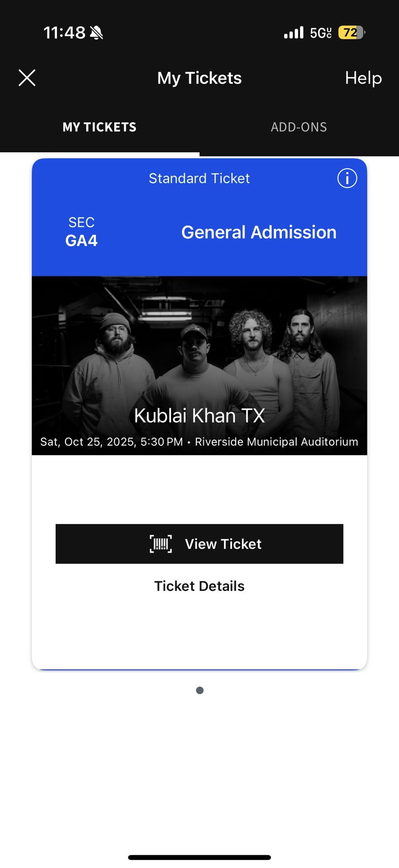The image size is (399, 868).
Task: Tap the My Tickets title header
Action: 199,77
